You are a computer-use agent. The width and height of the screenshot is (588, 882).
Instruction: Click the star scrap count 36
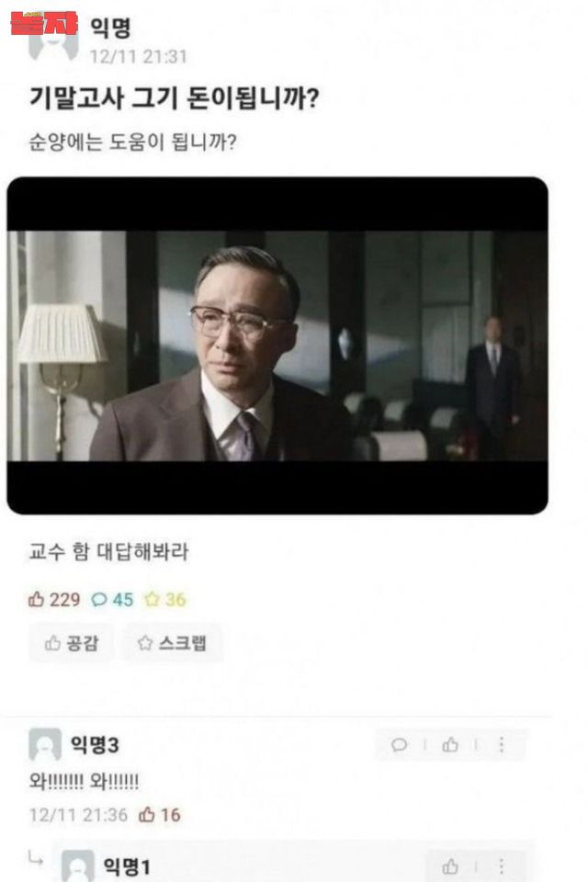click(x=164, y=600)
